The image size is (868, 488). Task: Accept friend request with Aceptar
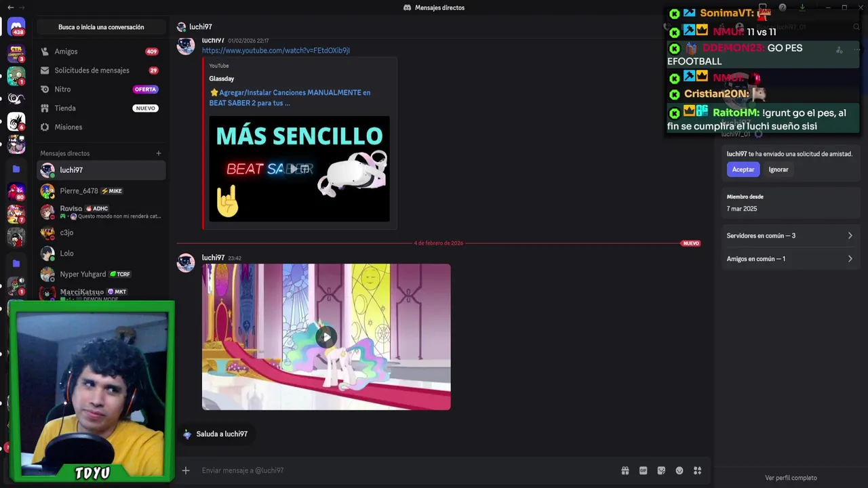coord(743,169)
